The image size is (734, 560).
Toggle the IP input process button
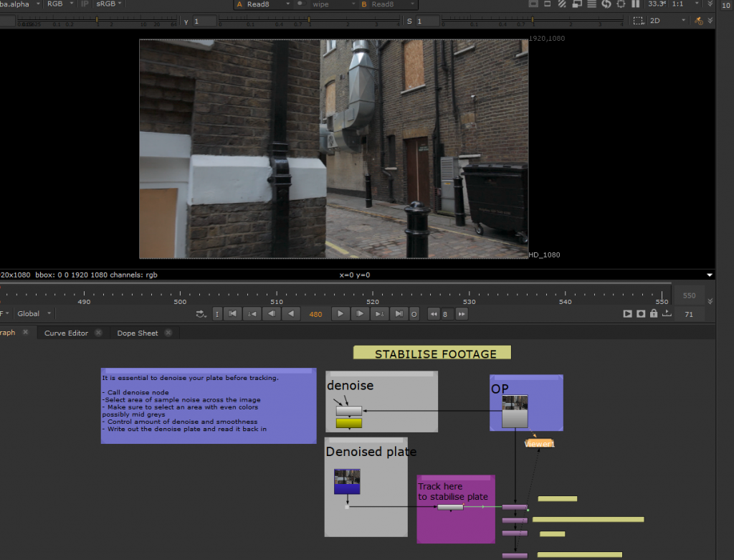pyautogui.click(x=85, y=4)
